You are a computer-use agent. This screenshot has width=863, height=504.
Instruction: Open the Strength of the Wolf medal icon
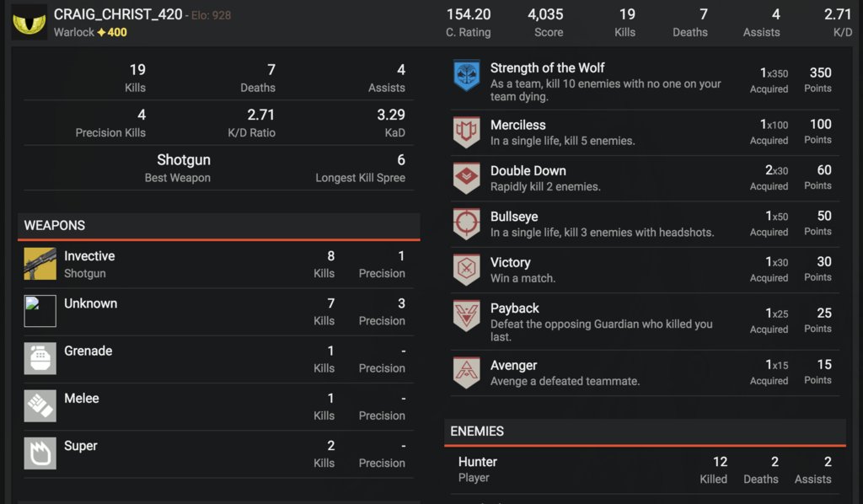[467, 75]
